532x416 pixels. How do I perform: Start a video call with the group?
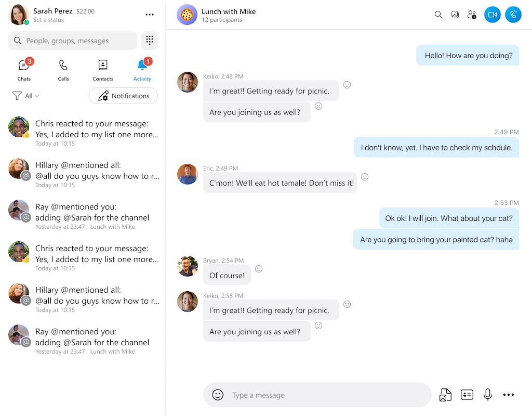coord(492,15)
